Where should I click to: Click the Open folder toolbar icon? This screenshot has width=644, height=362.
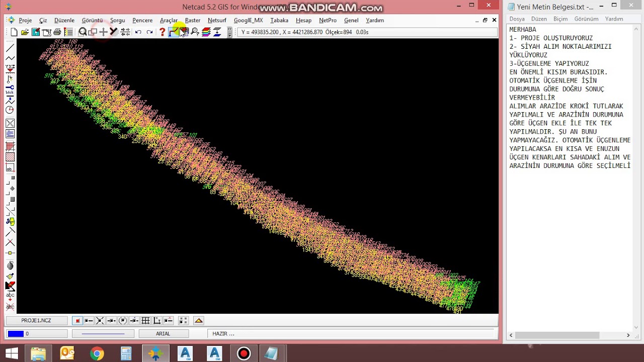tap(25, 32)
